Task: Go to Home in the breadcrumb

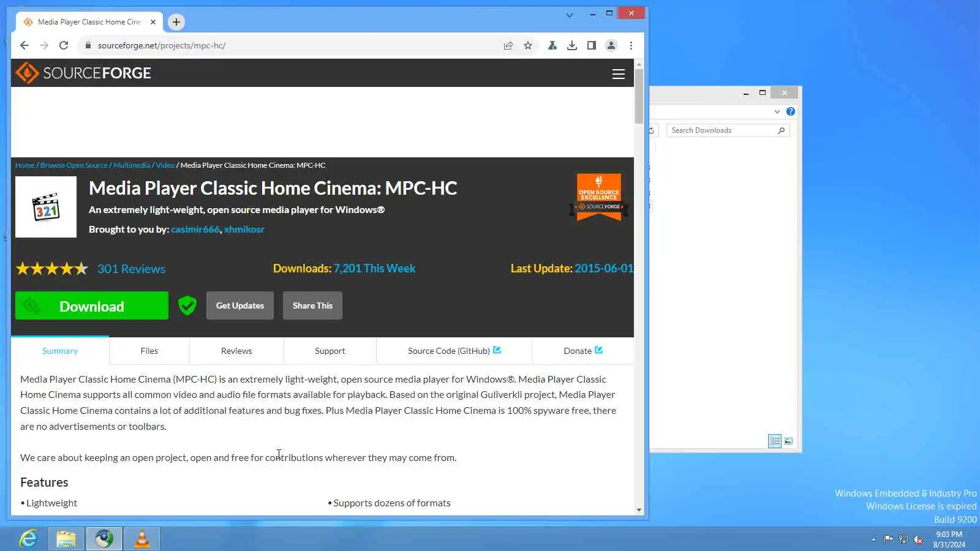Action: coord(25,165)
